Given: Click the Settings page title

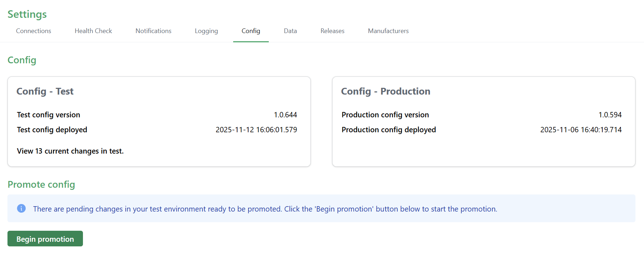Looking at the screenshot, I should pyautogui.click(x=27, y=14).
